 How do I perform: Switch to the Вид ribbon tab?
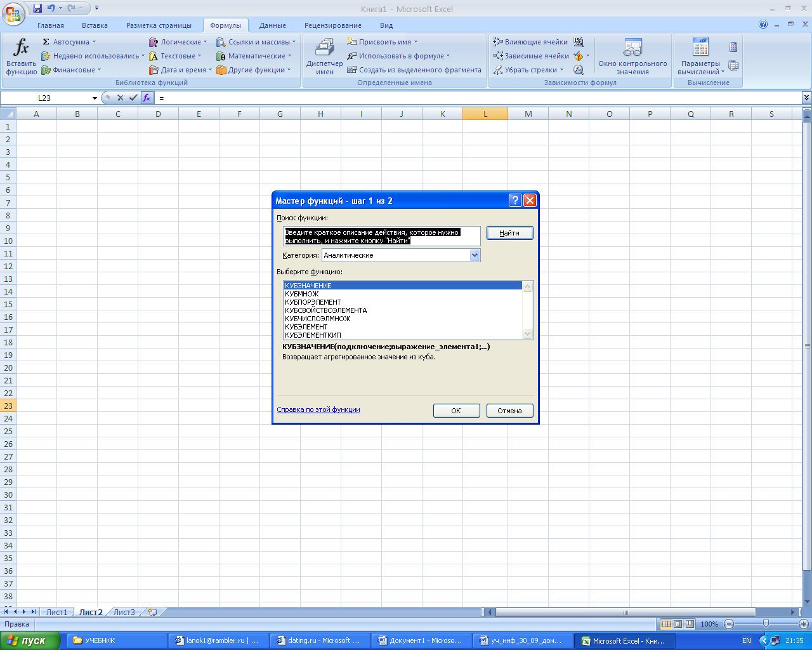coord(386,25)
